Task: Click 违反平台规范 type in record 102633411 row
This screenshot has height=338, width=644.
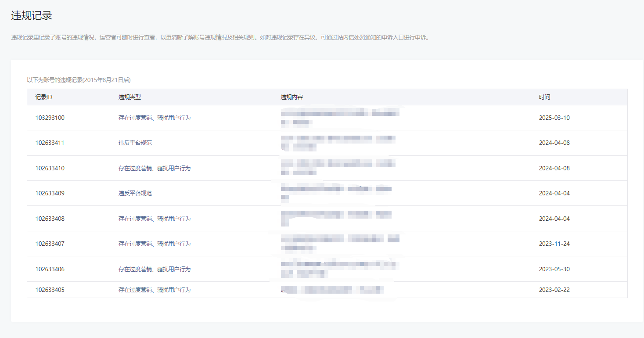Action: tap(135, 143)
